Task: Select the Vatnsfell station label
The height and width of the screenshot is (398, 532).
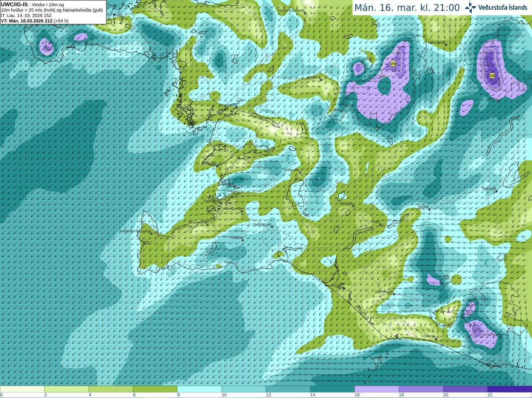Action: 489,188
